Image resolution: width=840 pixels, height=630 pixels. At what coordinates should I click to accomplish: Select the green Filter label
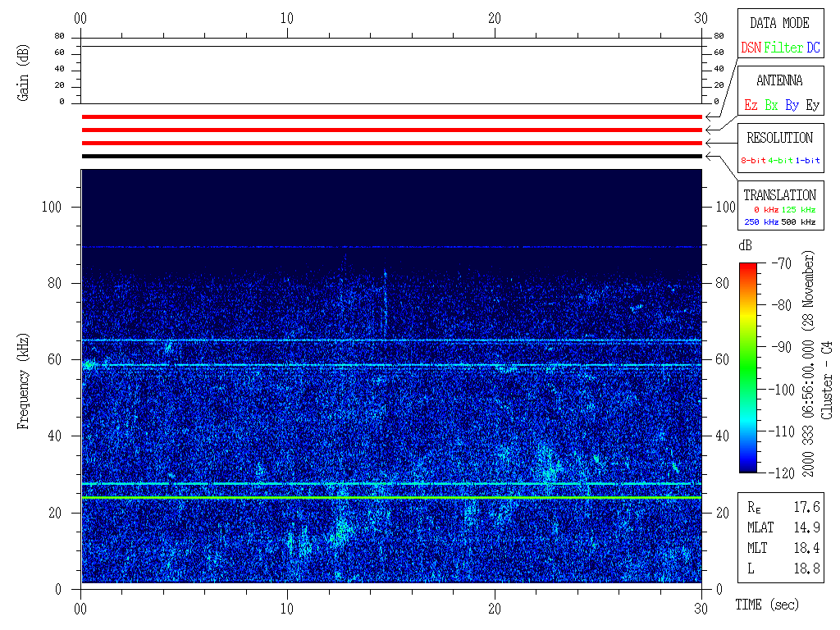783,48
